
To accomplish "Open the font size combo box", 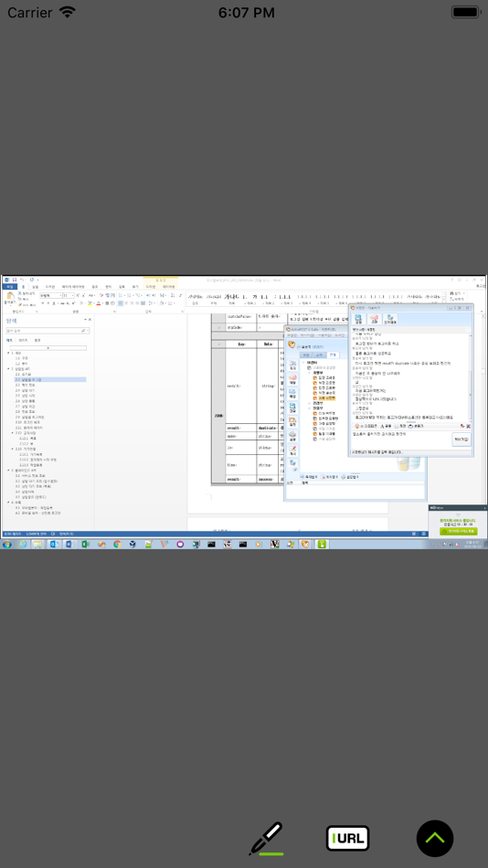I will [x=68, y=296].
